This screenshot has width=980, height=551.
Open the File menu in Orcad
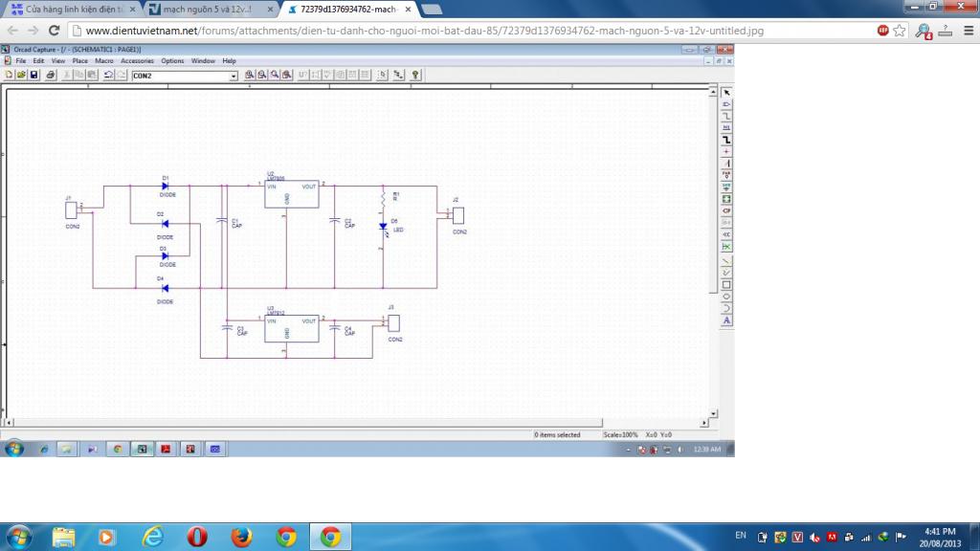tap(21, 61)
